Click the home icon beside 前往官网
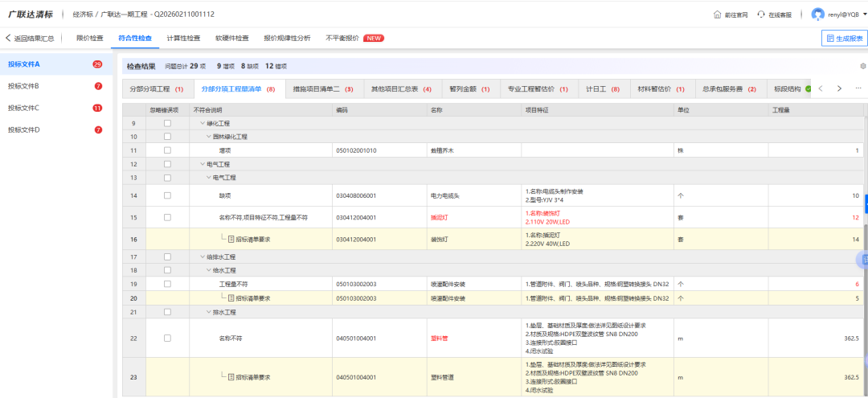This screenshot has width=868, height=398. click(717, 14)
